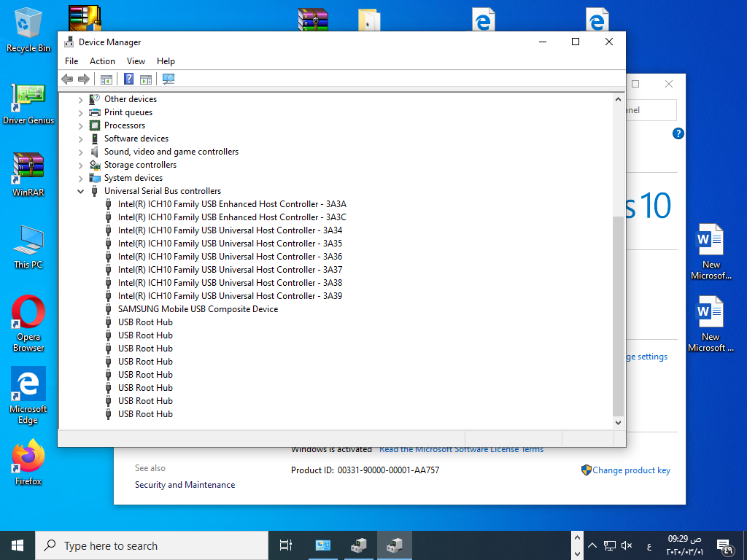Click the network tray icon
Image resolution: width=747 pixels, height=560 pixels.
[x=610, y=545]
